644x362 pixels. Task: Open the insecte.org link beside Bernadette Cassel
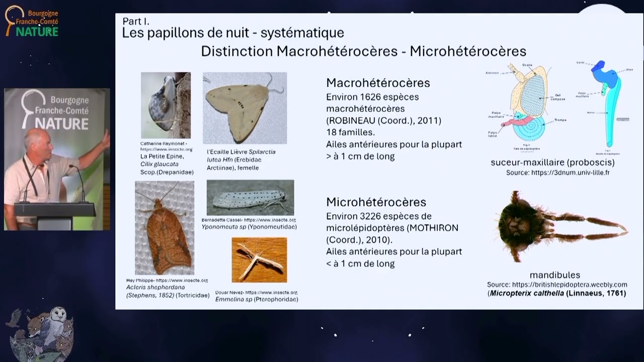270,220
